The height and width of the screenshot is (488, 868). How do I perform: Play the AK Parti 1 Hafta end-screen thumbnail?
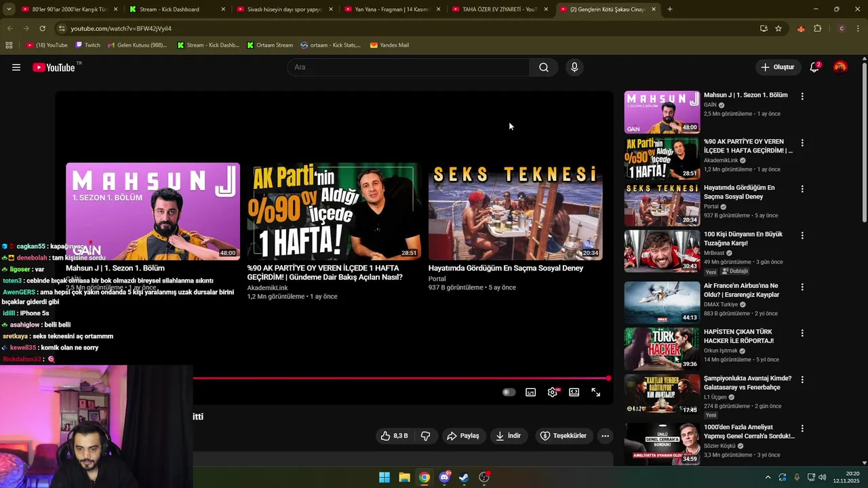[x=334, y=211]
